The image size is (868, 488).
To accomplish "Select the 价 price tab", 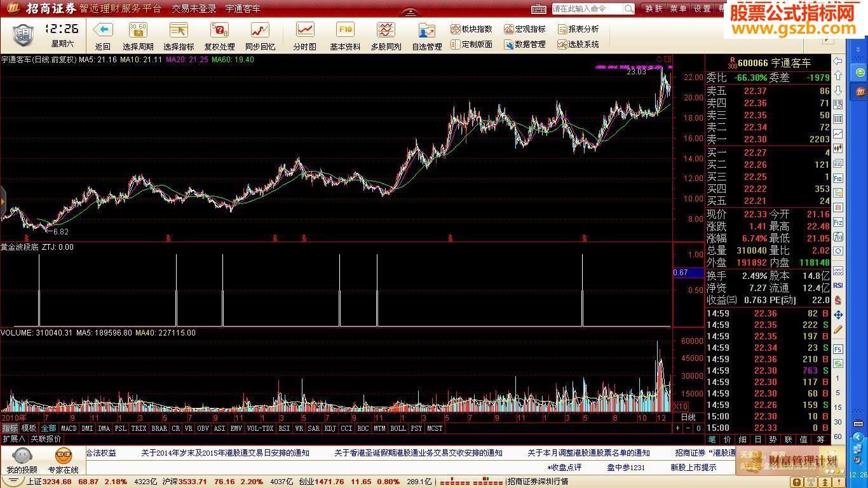I will click(727, 439).
